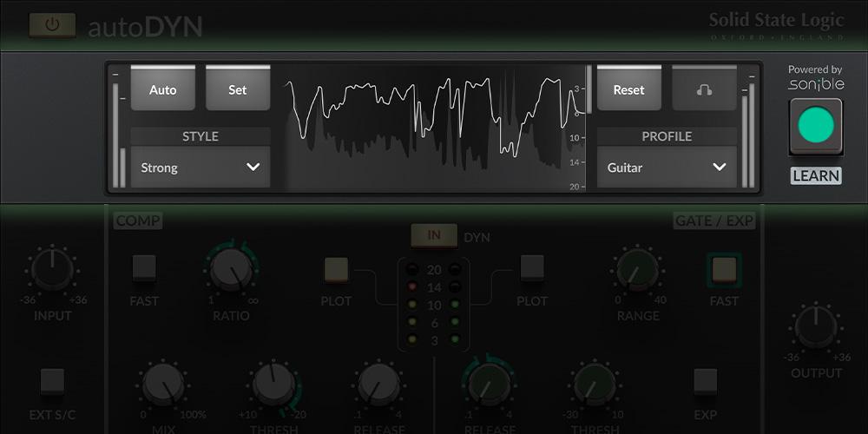
Task: Toggle the autoDYN power button
Action: (x=53, y=25)
